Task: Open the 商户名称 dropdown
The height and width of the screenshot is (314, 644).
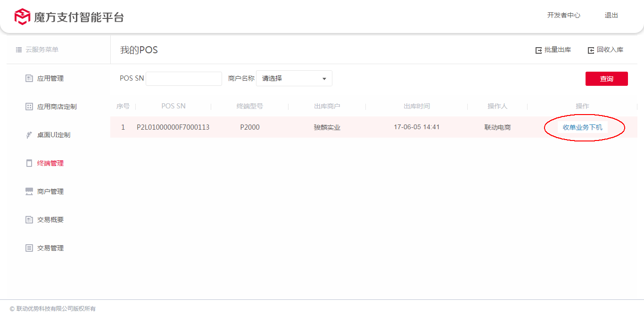Action: [x=294, y=78]
